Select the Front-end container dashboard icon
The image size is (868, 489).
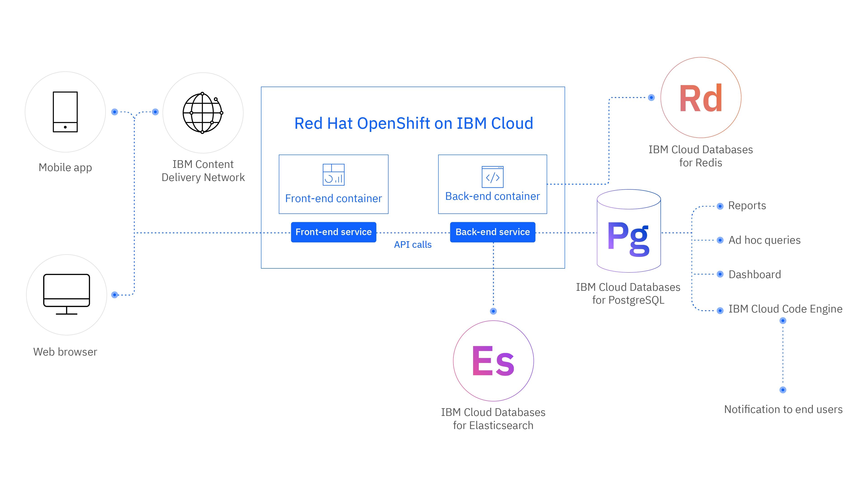pyautogui.click(x=334, y=175)
